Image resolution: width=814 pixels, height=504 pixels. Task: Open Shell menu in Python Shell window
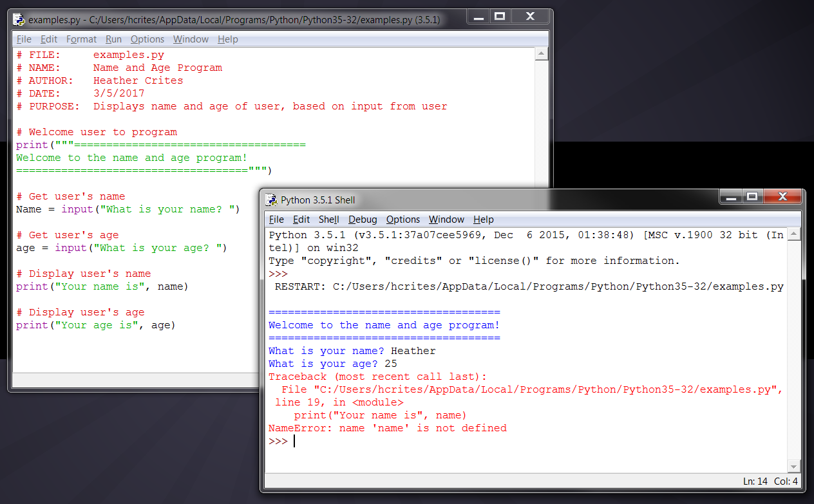tap(329, 219)
